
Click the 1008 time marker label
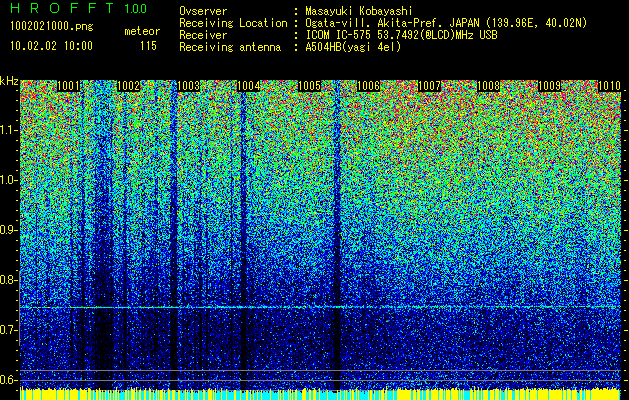point(489,86)
